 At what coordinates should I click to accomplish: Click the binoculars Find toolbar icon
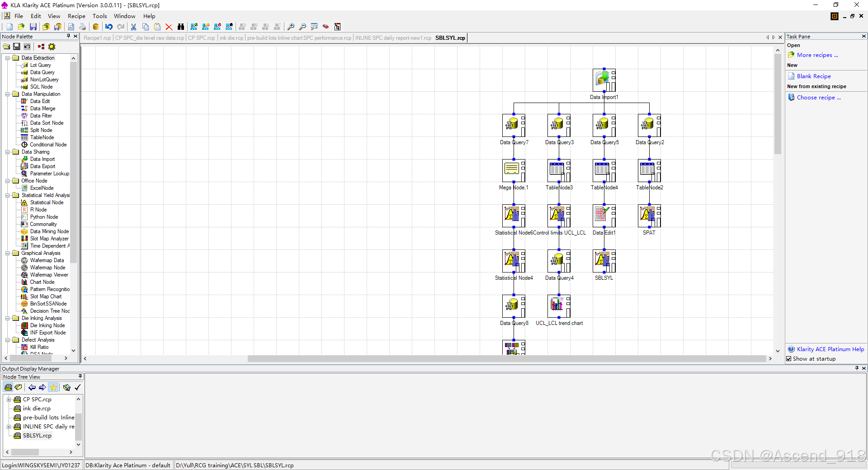click(x=181, y=27)
